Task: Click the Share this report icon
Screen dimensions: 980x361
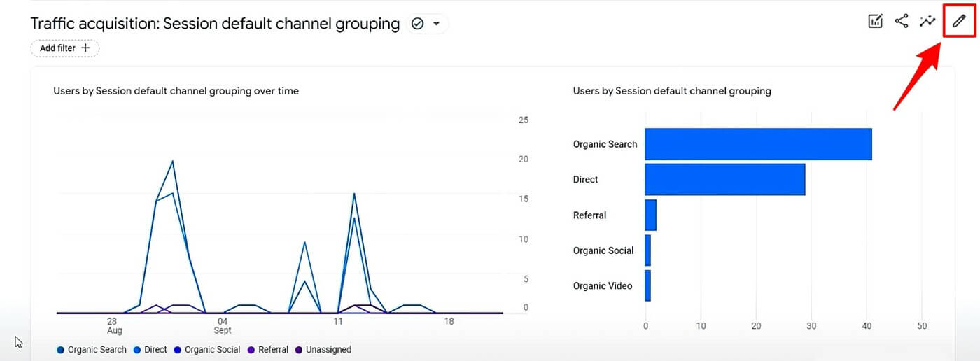Action: tap(902, 21)
